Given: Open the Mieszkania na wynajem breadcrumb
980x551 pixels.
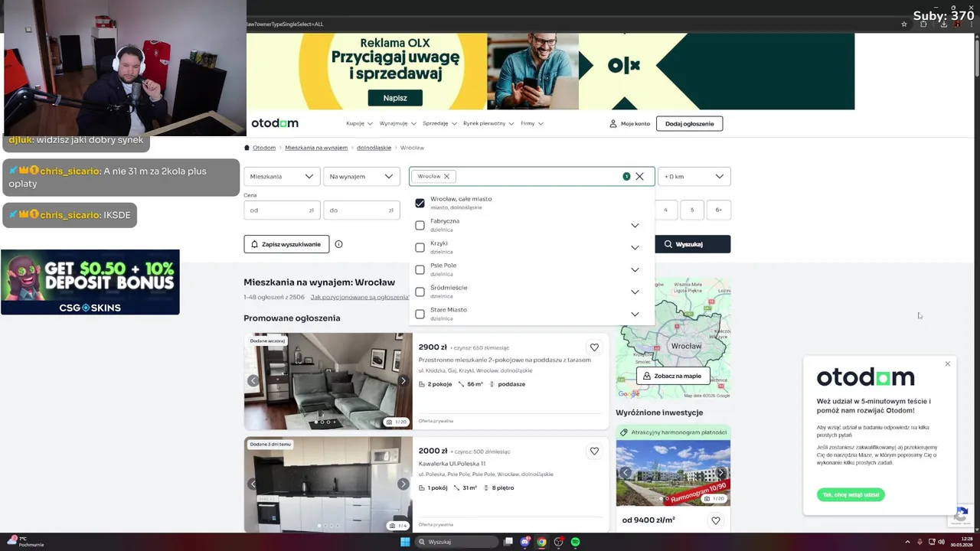Looking at the screenshot, I should (316, 148).
